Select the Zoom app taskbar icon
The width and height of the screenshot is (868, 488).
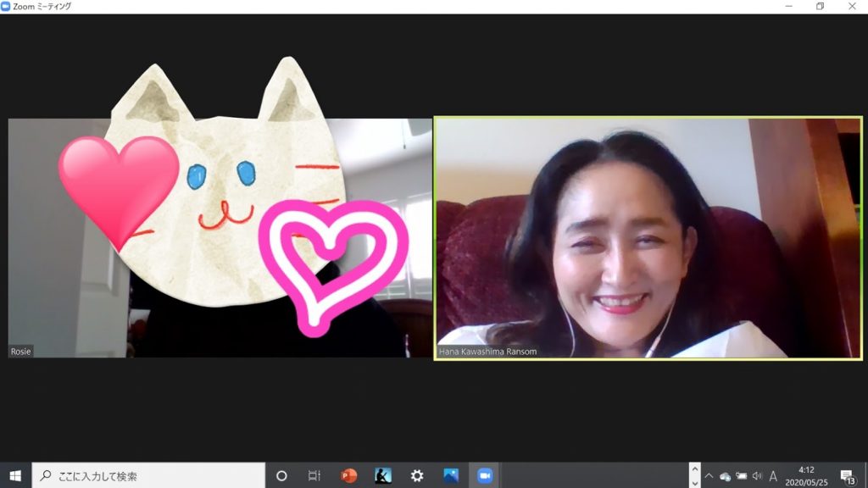(x=485, y=475)
